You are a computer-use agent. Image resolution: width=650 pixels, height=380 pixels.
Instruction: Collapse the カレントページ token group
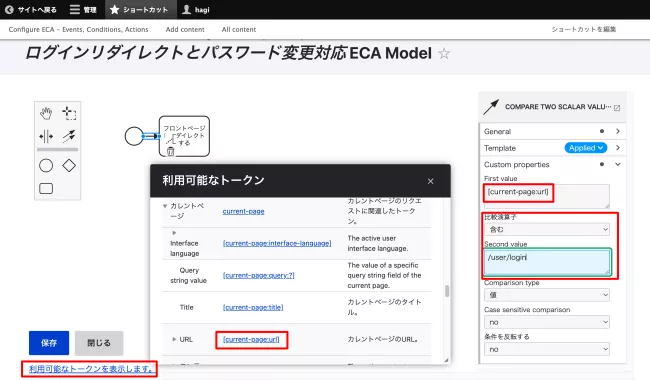[165, 206]
